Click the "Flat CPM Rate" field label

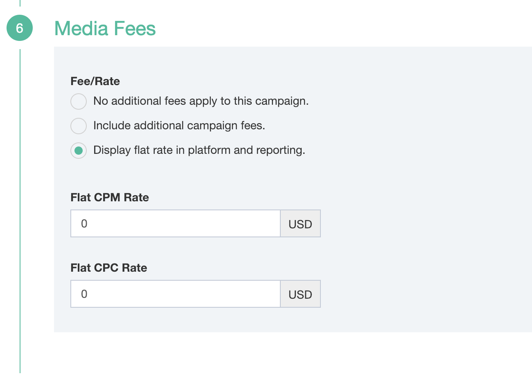tap(110, 198)
